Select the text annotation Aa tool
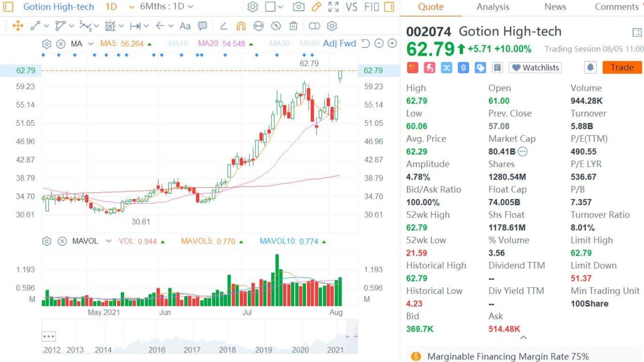Image resolution: width=644 pixels, height=362 pixels. pyautogui.click(x=185, y=26)
